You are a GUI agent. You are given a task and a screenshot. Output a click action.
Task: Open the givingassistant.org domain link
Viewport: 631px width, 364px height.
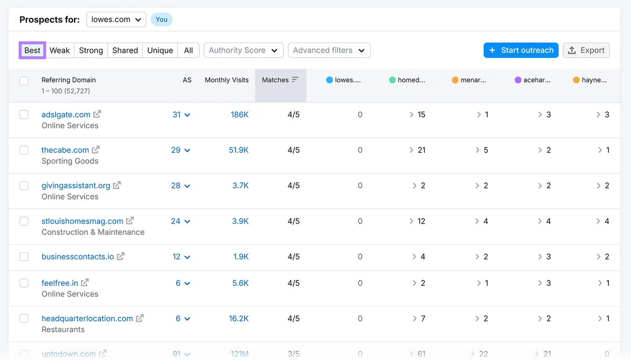point(76,185)
